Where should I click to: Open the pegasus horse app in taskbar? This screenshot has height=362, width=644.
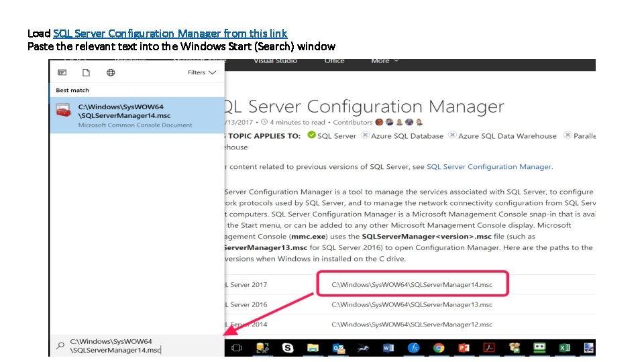pyautogui.click(x=363, y=348)
